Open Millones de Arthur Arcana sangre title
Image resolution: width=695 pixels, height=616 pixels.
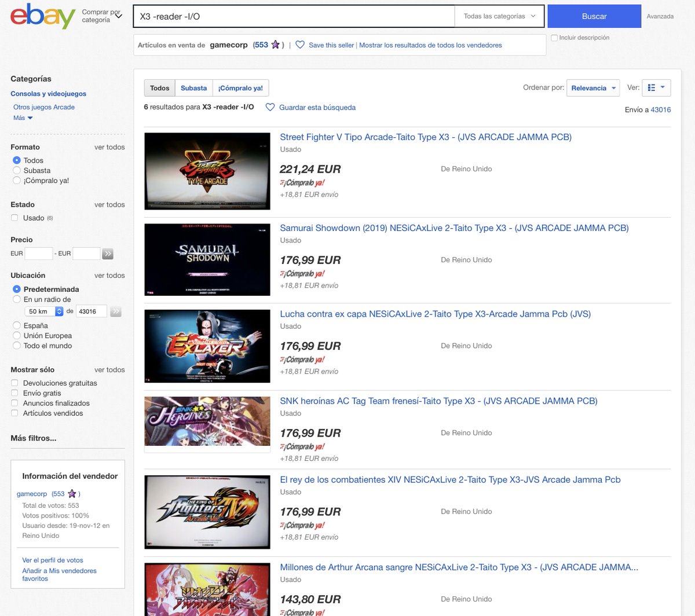pos(459,567)
